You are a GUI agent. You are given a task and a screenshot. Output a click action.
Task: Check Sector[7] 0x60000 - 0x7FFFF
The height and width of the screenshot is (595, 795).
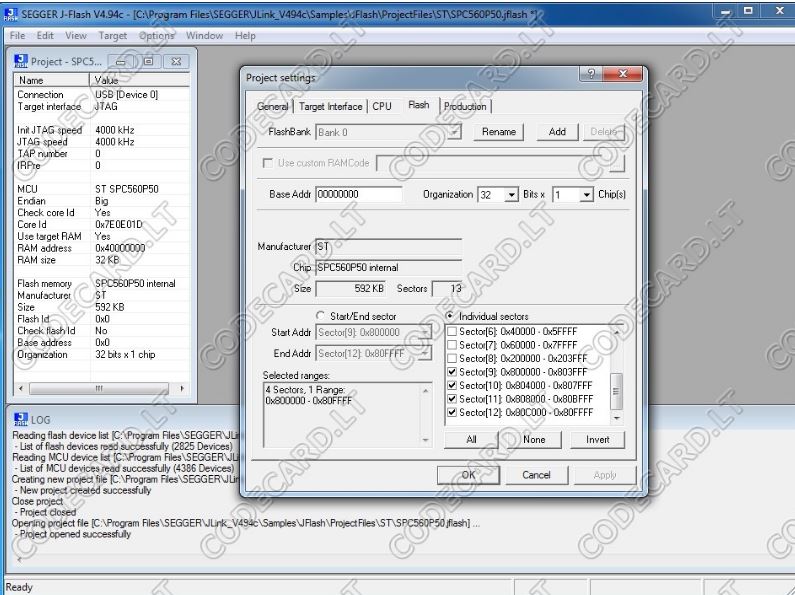coord(452,345)
